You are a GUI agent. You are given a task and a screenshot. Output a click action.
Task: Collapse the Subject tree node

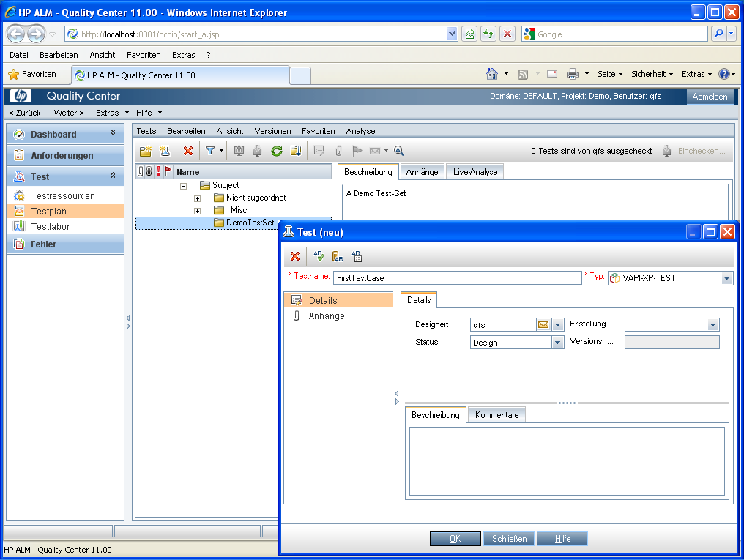[x=184, y=186]
